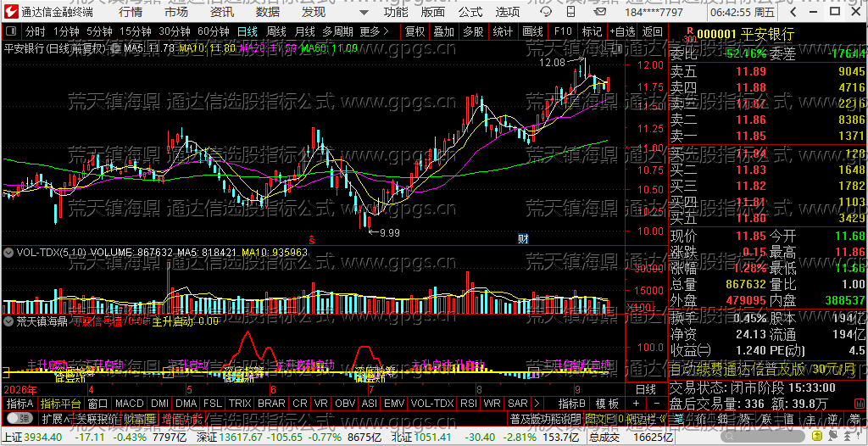868x446 pixels.
Task: Open the headset support icon in title bar
Action: coord(545,12)
